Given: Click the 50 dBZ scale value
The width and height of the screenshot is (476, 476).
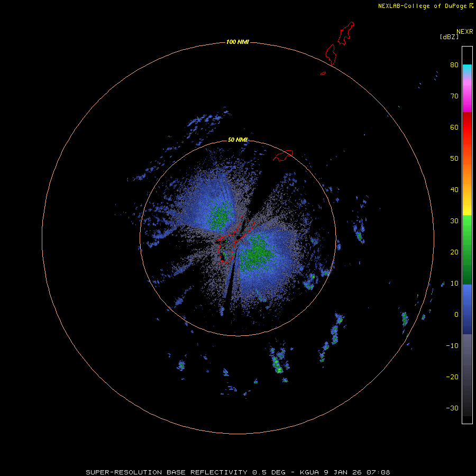Looking at the screenshot, I should [454, 159].
